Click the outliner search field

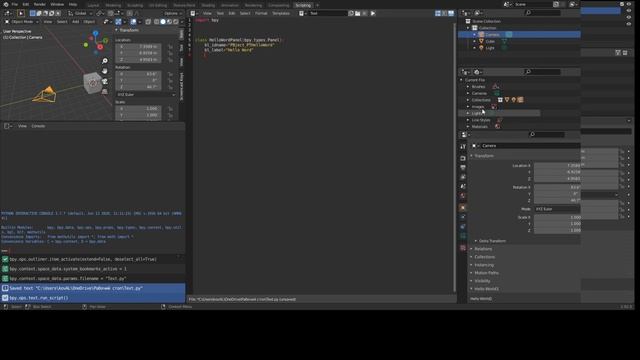tap(542, 13)
